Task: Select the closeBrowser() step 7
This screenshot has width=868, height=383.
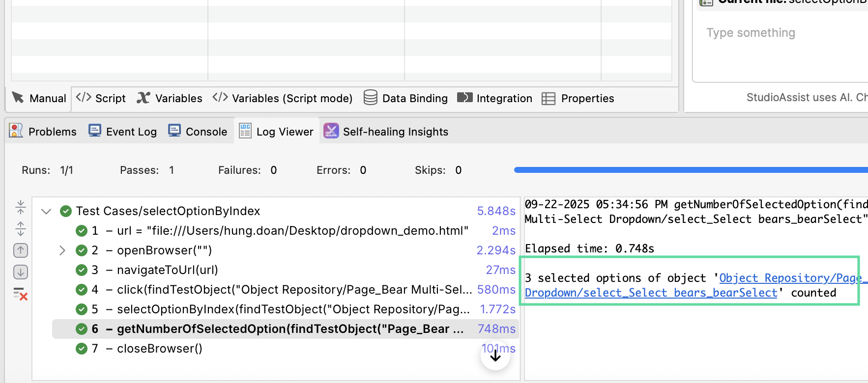Action: point(159,349)
